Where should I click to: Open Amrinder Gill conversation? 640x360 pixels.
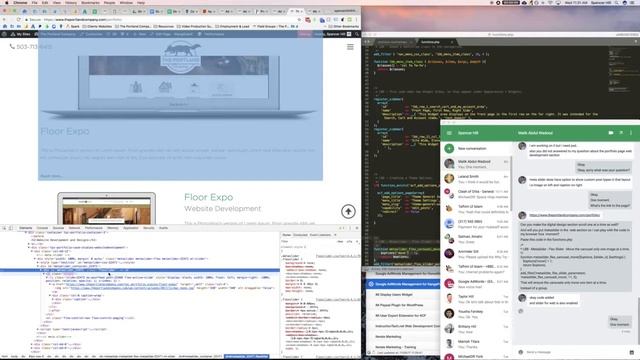click(476, 254)
